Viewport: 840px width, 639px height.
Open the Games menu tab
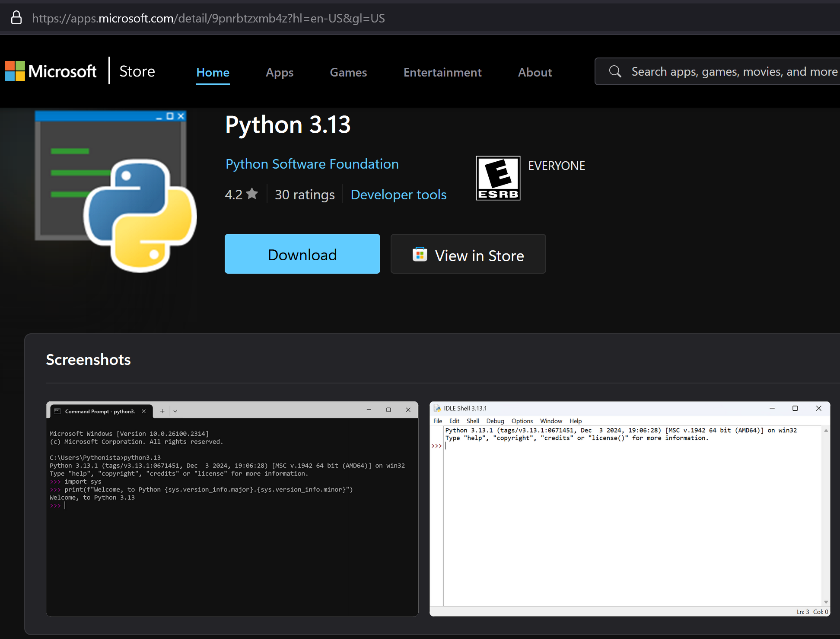[347, 72]
